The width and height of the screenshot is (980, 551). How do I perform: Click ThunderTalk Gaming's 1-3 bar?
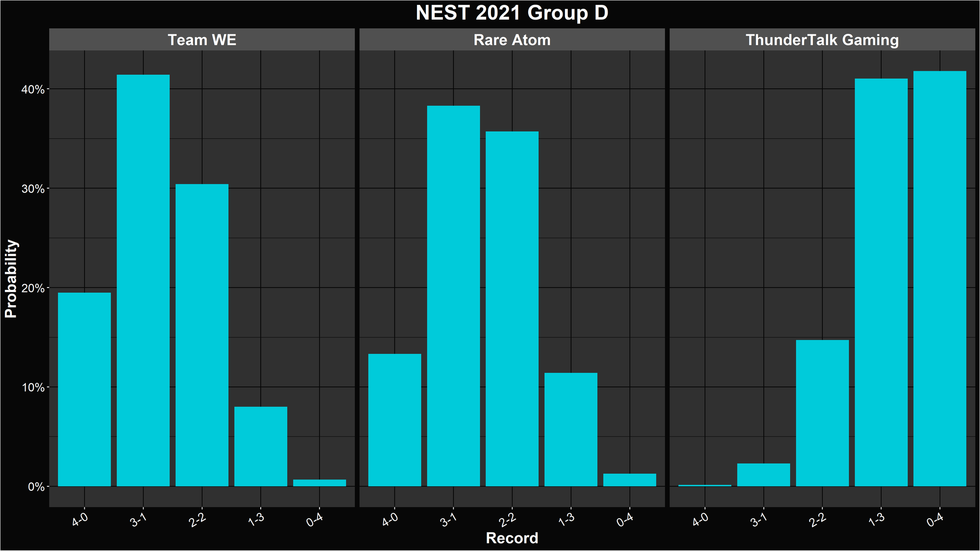click(x=881, y=283)
